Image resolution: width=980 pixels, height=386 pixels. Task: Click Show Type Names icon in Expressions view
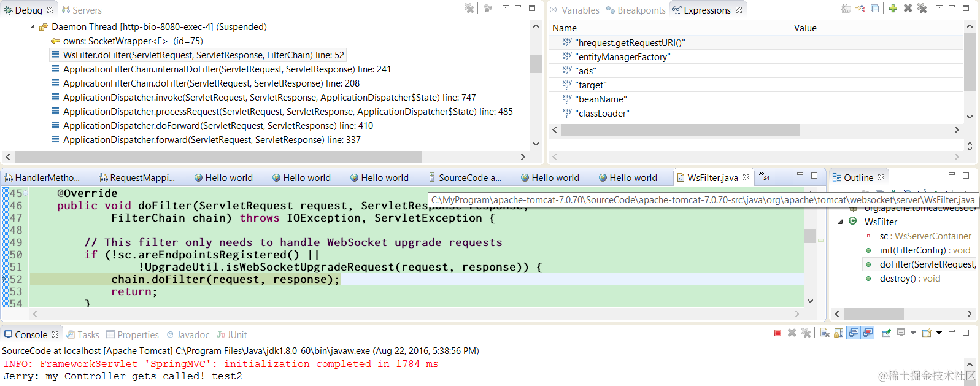pos(846,8)
